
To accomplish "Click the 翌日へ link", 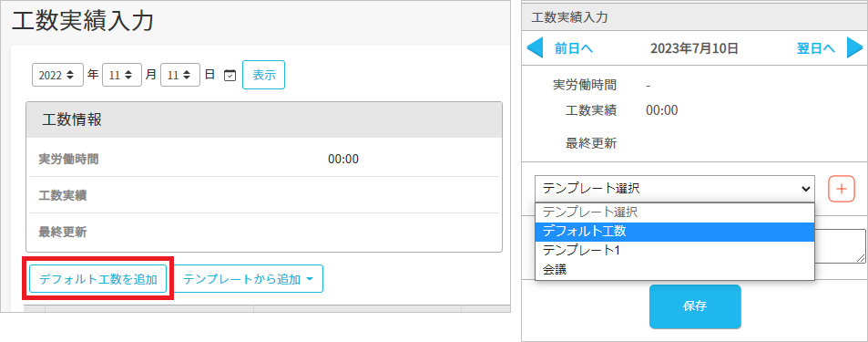I will [815, 48].
